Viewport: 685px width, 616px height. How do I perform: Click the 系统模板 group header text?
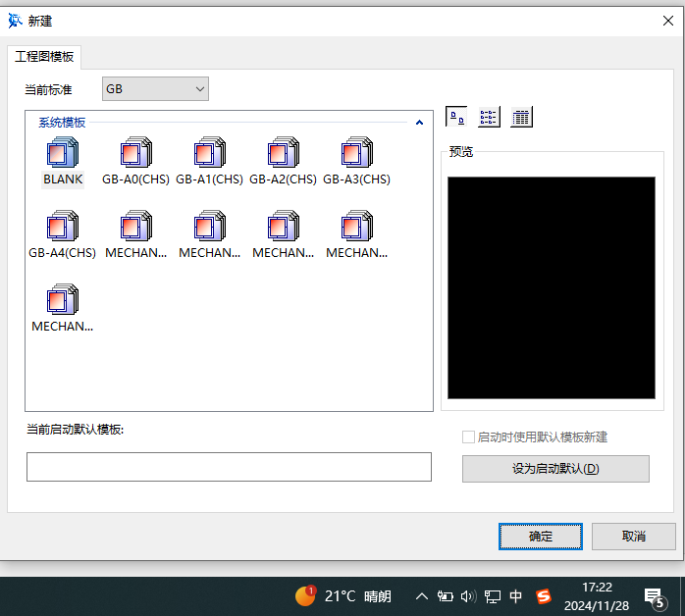tap(62, 123)
